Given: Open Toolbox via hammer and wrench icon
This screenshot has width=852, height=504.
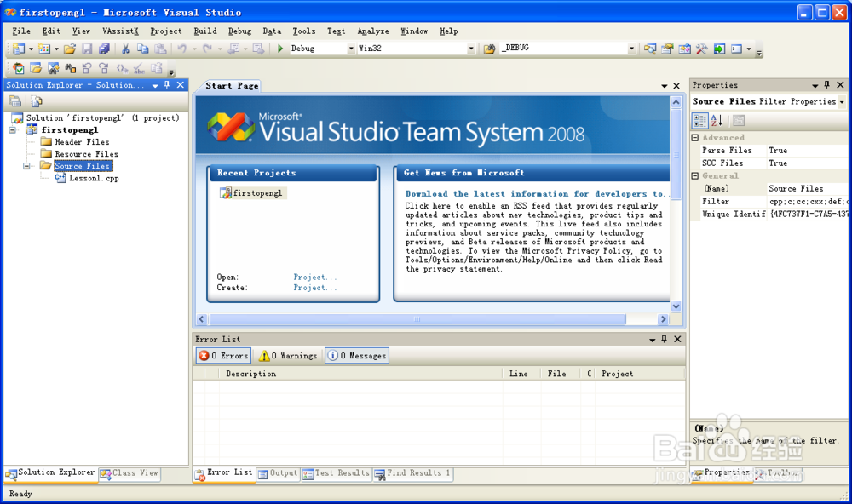Looking at the screenshot, I should pos(702,49).
